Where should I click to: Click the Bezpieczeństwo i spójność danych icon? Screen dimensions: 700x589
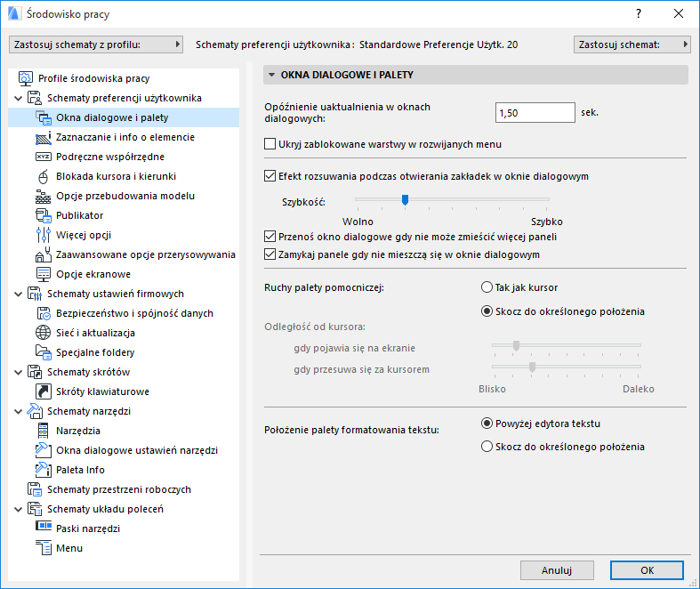point(44,313)
